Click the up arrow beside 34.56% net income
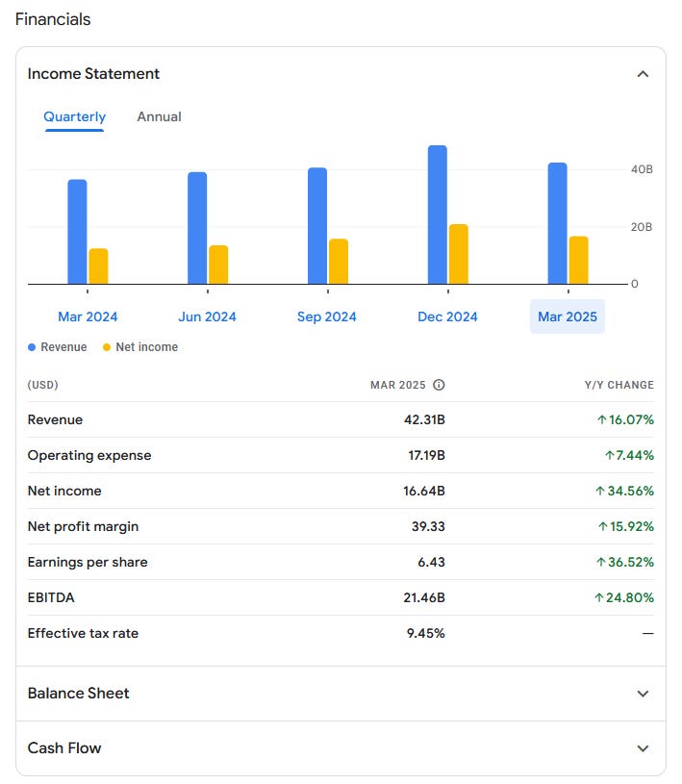This screenshot has height=784, width=682. tap(600, 491)
